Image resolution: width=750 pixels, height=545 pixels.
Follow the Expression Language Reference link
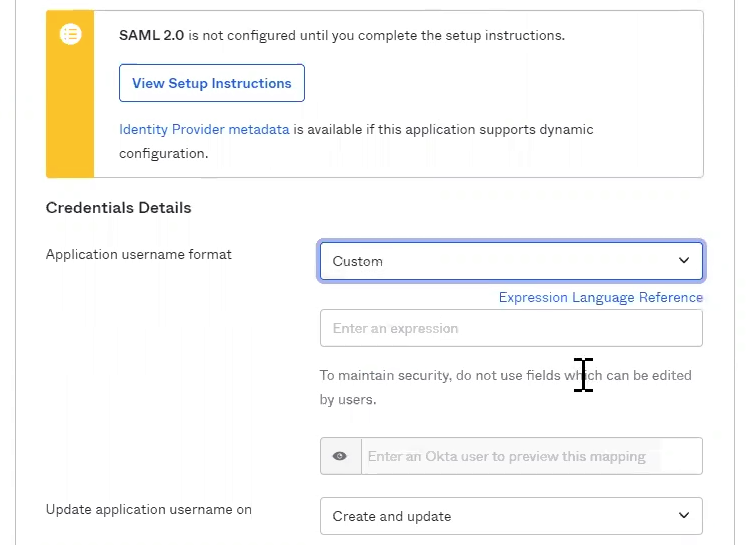[x=600, y=297]
